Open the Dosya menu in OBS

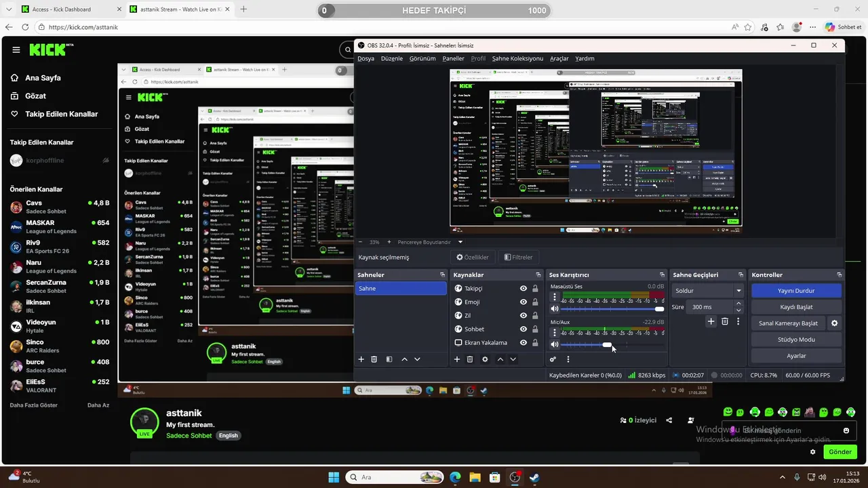[366, 58]
